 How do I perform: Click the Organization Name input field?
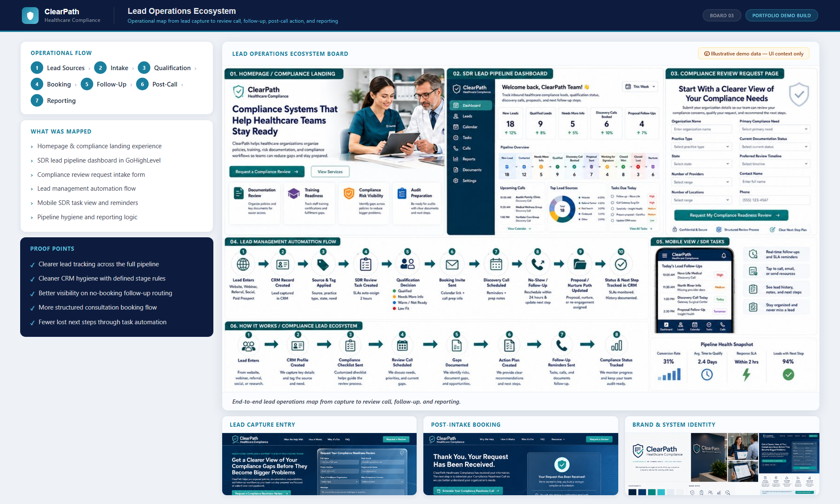pos(701,129)
